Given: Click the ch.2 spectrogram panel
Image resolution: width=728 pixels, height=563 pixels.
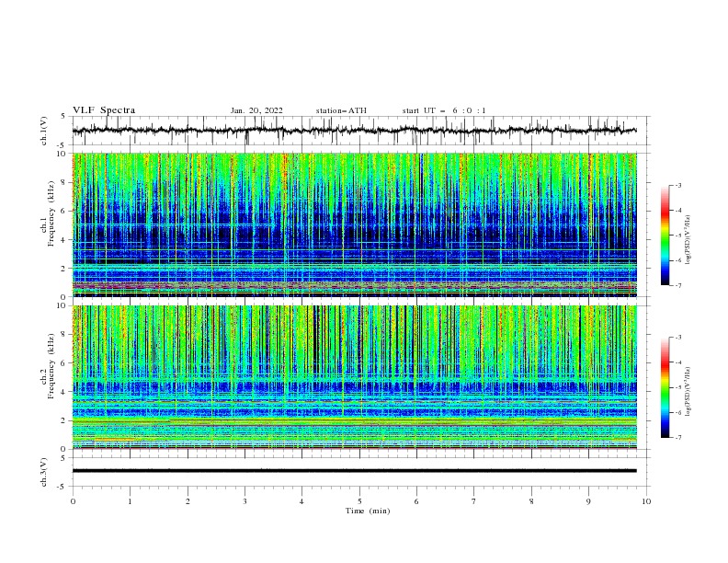Looking at the screenshot, I should click(x=355, y=377).
